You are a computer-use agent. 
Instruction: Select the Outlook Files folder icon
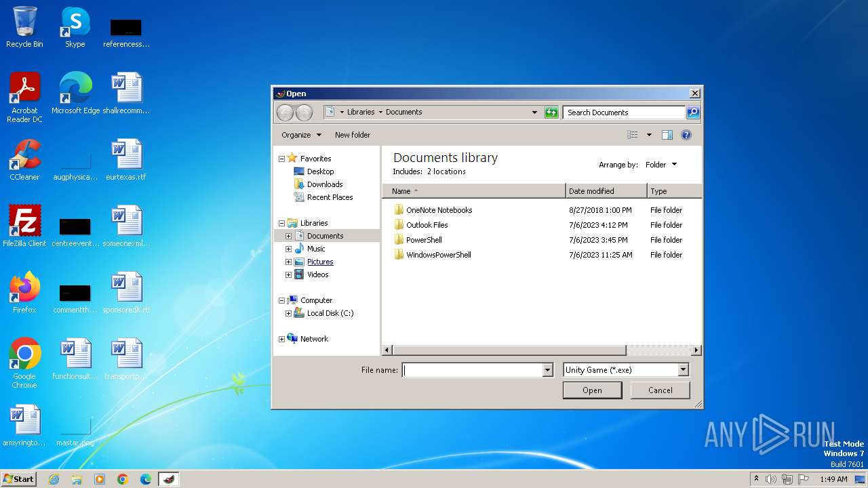pyautogui.click(x=399, y=225)
